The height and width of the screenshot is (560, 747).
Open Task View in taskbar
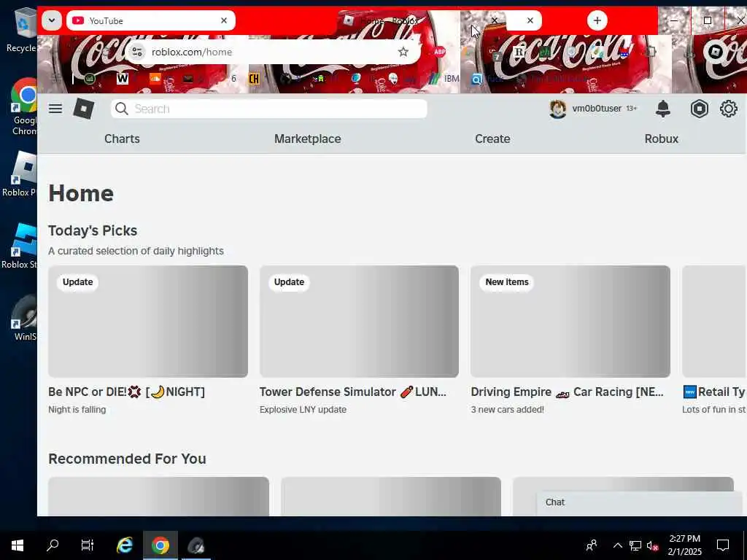[88, 545]
